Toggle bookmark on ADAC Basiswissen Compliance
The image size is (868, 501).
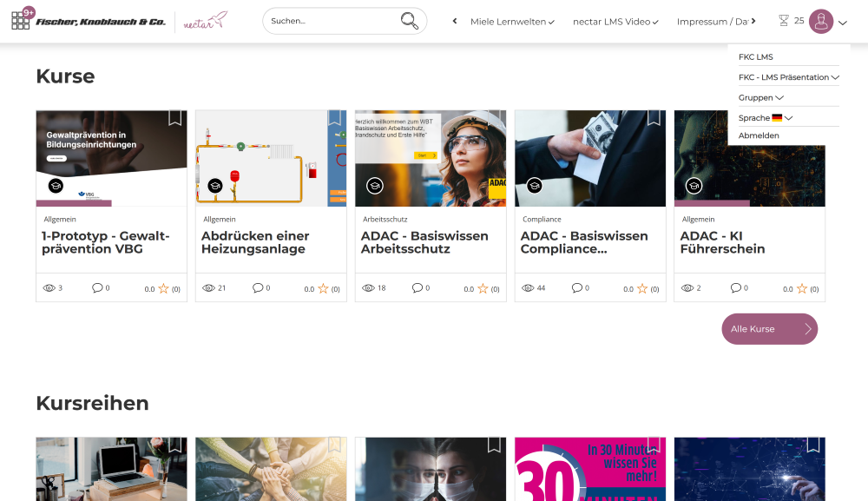point(654,118)
